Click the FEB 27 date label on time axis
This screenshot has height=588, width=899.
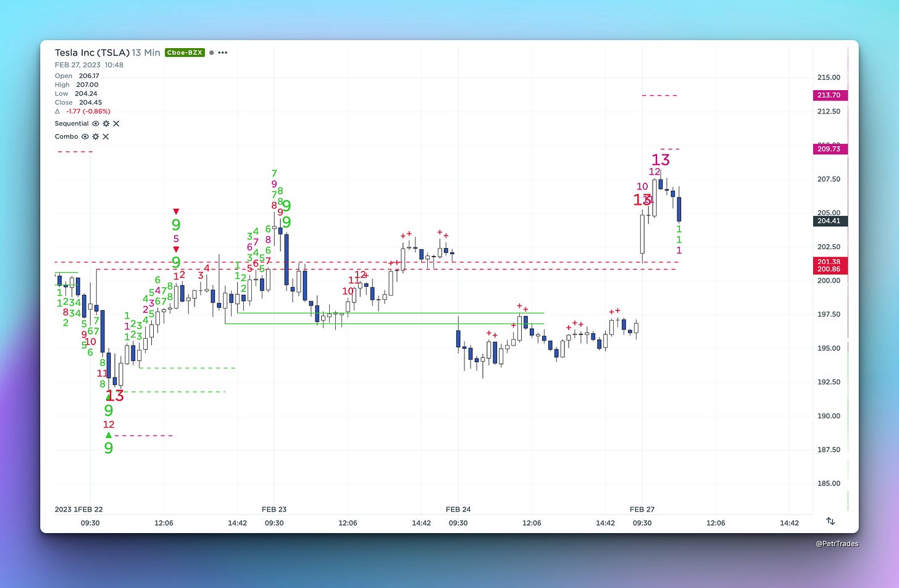[642, 509]
